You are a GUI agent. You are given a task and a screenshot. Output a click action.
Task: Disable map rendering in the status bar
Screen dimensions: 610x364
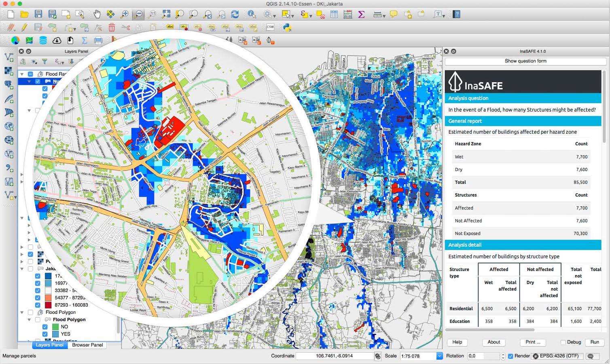(x=510, y=356)
